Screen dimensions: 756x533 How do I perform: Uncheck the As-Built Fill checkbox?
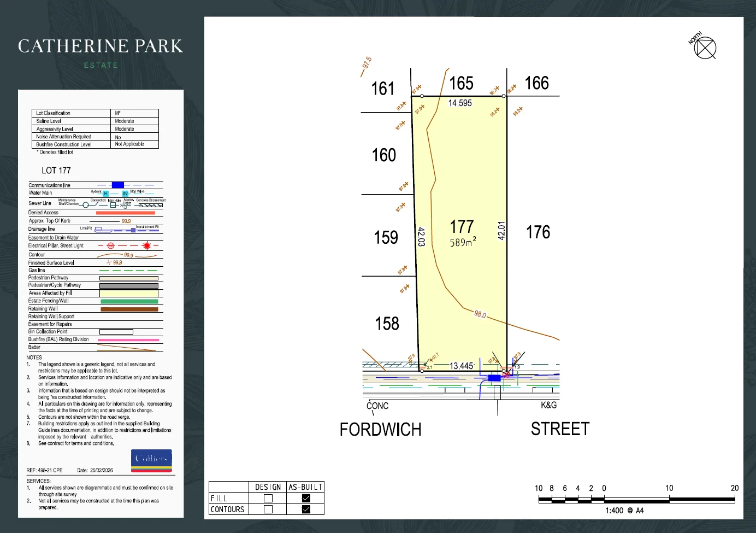[306, 498]
